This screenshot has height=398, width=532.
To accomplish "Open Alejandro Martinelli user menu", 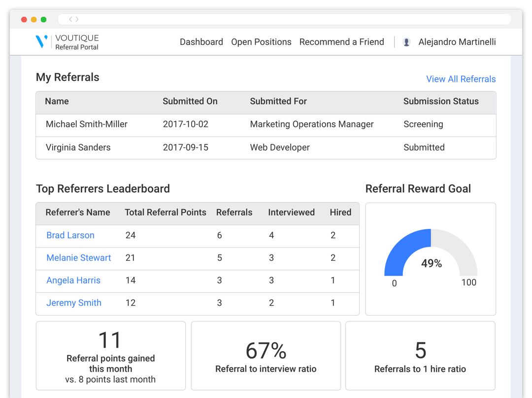I will point(457,42).
